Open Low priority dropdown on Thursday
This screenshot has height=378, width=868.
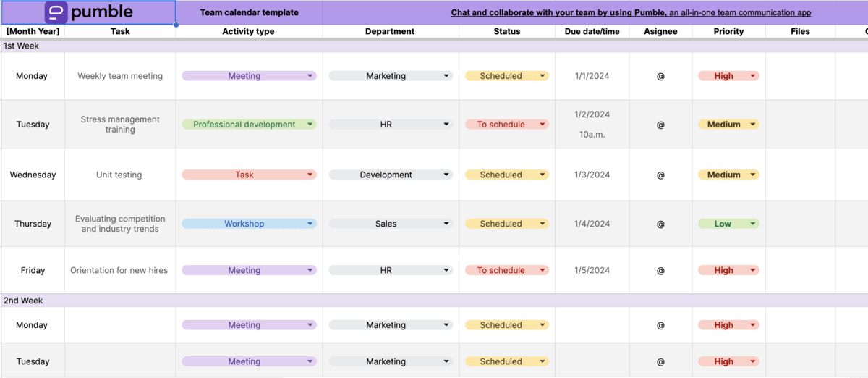pyautogui.click(x=728, y=224)
